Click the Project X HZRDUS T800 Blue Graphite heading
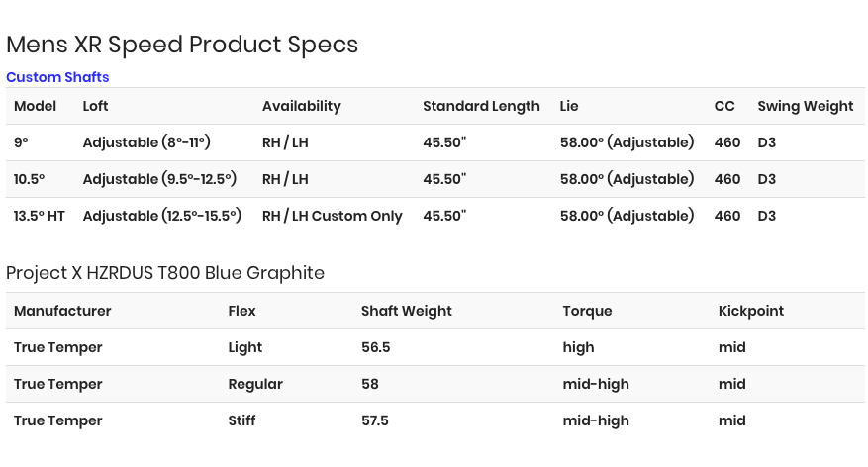868x467 pixels. [165, 273]
